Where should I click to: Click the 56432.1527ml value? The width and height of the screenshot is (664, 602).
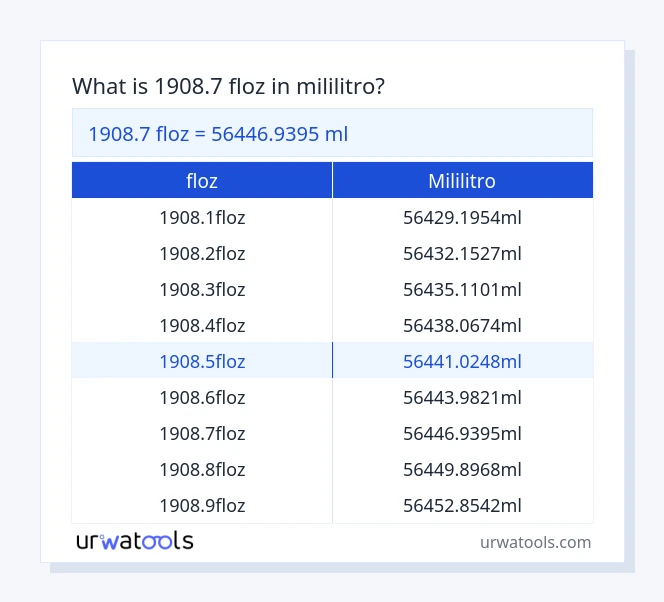(462, 253)
